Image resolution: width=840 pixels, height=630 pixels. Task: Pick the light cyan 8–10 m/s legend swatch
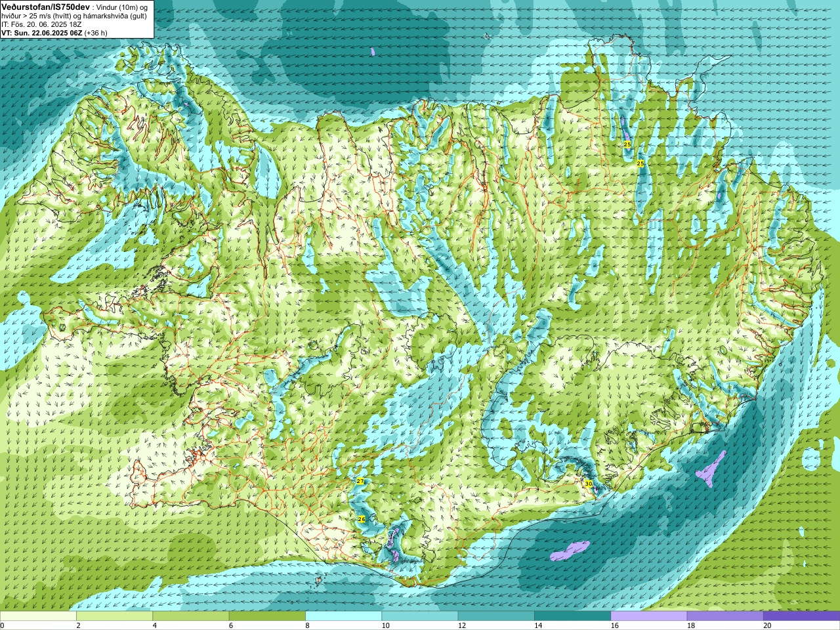(343, 616)
